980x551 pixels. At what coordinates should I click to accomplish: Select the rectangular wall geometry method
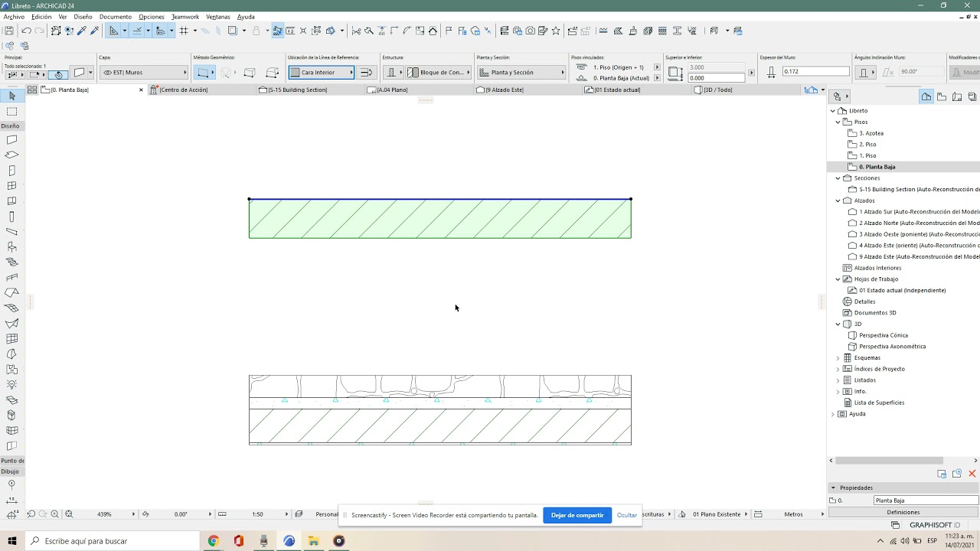pyautogui.click(x=250, y=73)
